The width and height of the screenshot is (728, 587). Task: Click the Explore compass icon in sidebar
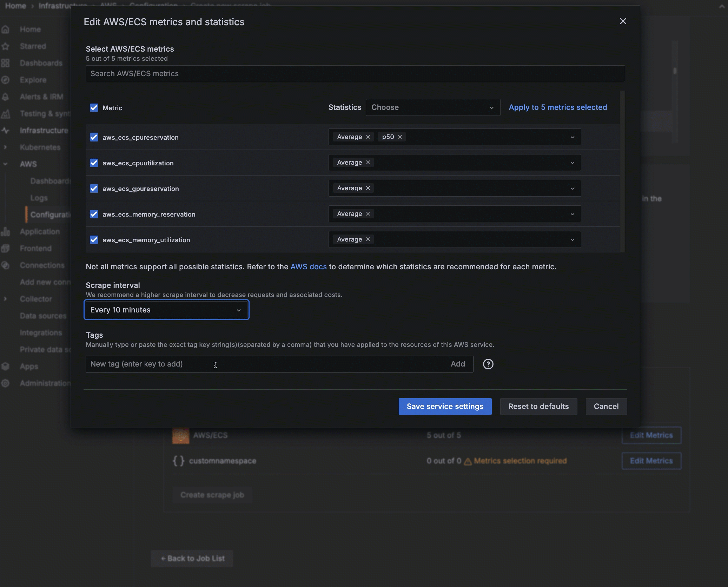[x=5, y=80]
